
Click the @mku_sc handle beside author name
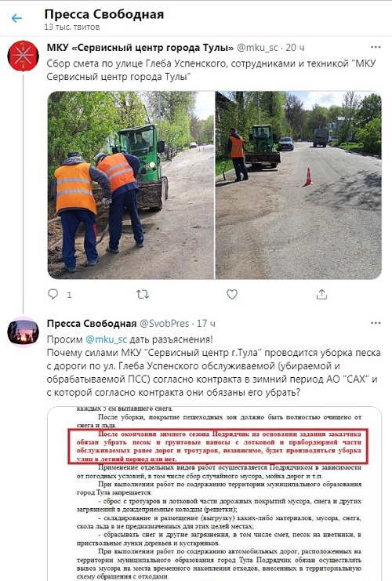coord(257,47)
